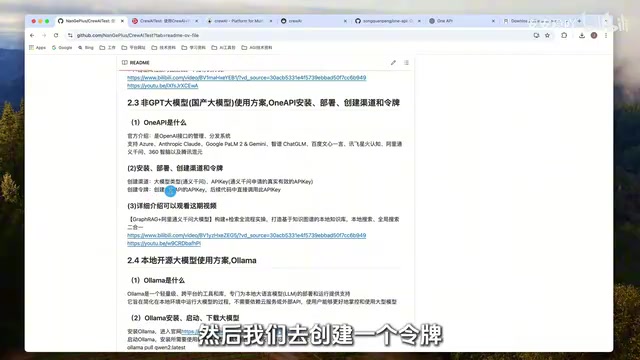Image resolution: width=640 pixels, height=360 pixels.
Task: Open first bilibili video link above section 2.3
Action: pyautogui.click(x=247, y=78)
